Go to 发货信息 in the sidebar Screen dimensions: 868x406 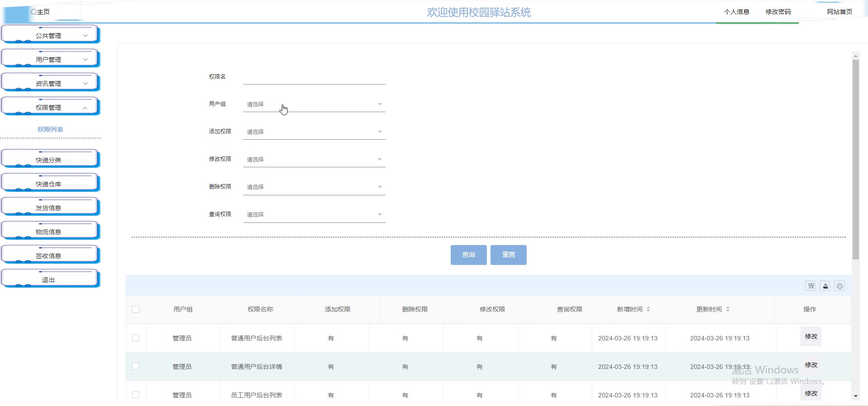[50, 208]
